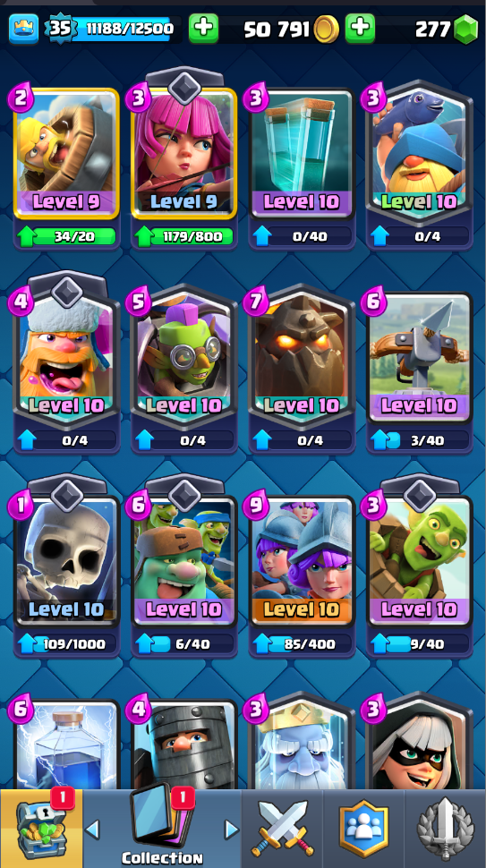Screen dimensions: 486x868
Task: Pick the Three Musketeers card
Action: tap(302, 560)
